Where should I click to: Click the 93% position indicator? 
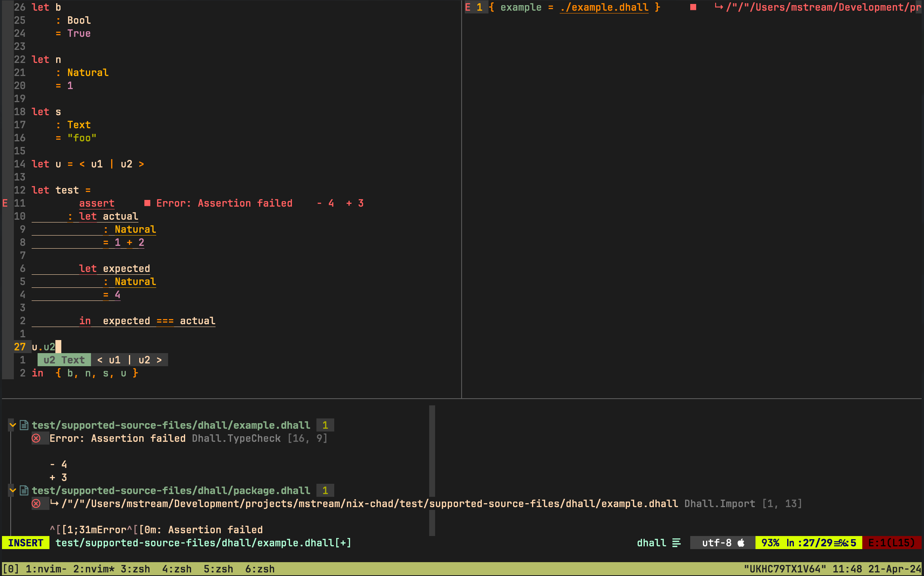[770, 543]
